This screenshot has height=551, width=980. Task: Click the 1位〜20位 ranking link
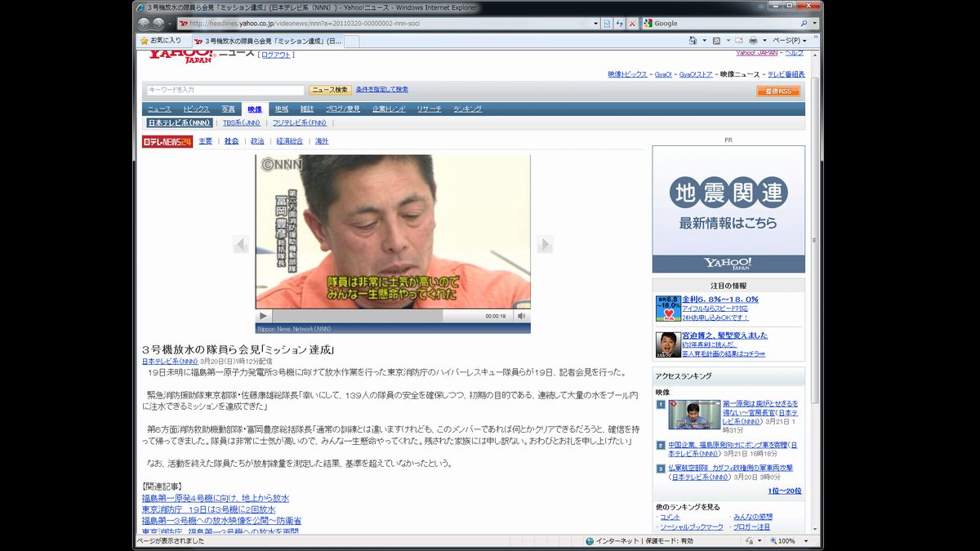point(784,491)
